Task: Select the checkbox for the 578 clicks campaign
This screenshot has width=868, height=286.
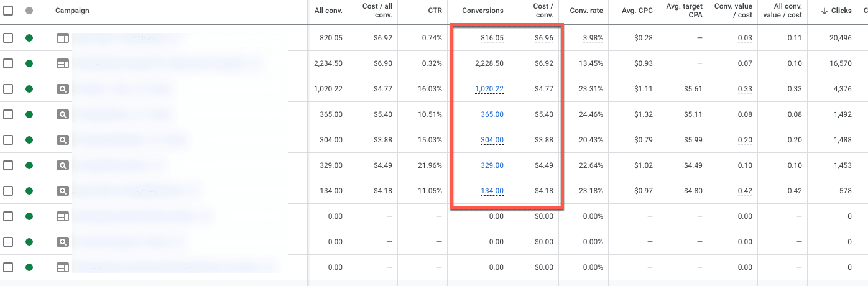Action: [7, 191]
